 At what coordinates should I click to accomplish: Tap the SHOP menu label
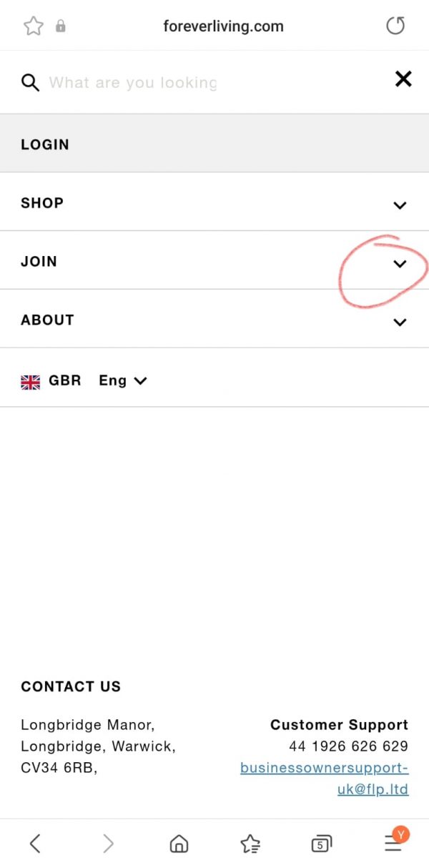42,203
